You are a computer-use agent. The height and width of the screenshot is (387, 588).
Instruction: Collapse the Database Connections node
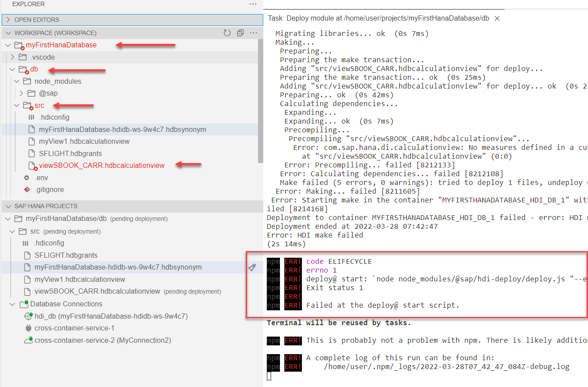[x=12, y=304]
